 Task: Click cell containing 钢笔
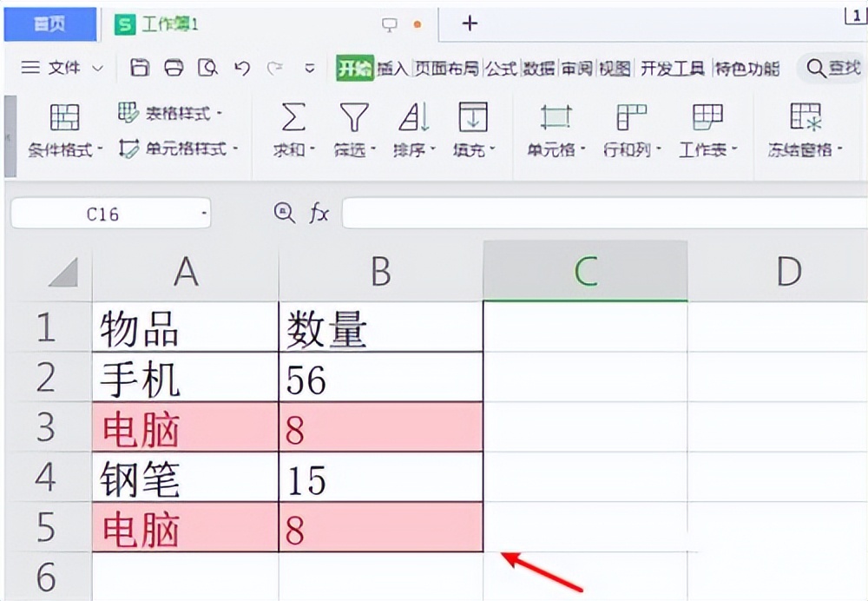(x=186, y=477)
